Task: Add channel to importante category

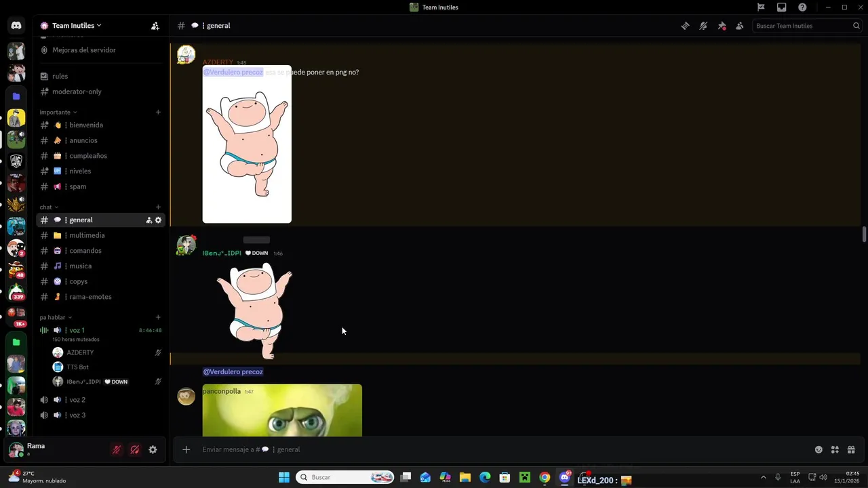Action: (158, 113)
